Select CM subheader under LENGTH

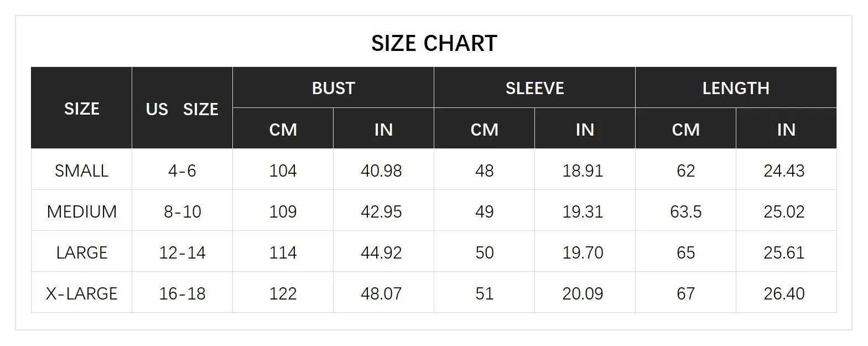click(x=685, y=130)
